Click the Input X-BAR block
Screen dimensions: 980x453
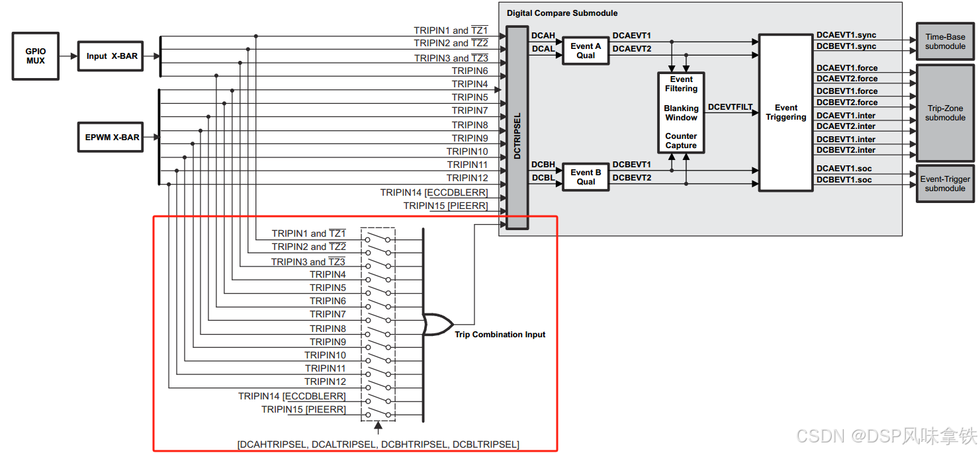(x=110, y=56)
